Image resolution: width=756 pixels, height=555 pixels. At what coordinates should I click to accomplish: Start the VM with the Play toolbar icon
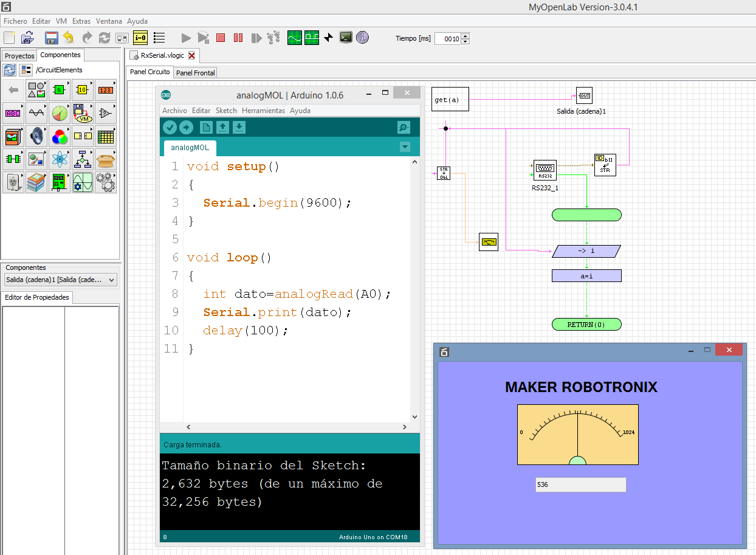click(x=186, y=37)
